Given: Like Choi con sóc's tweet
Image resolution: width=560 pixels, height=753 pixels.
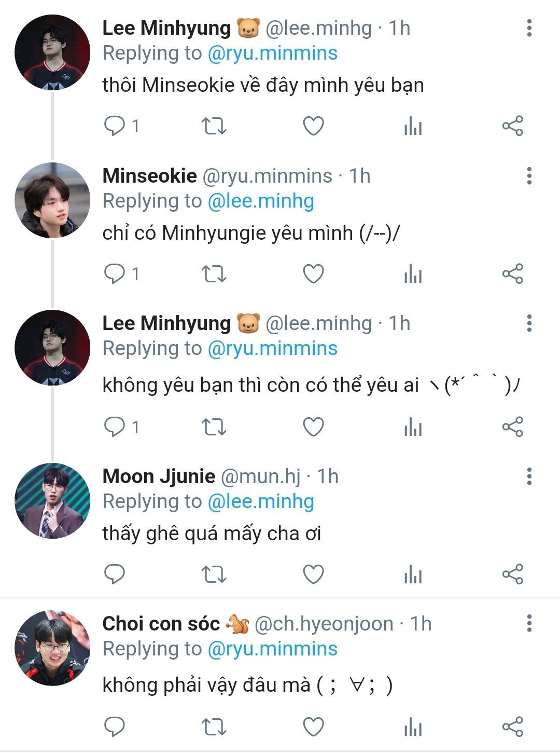Looking at the screenshot, I should point(313,727).
